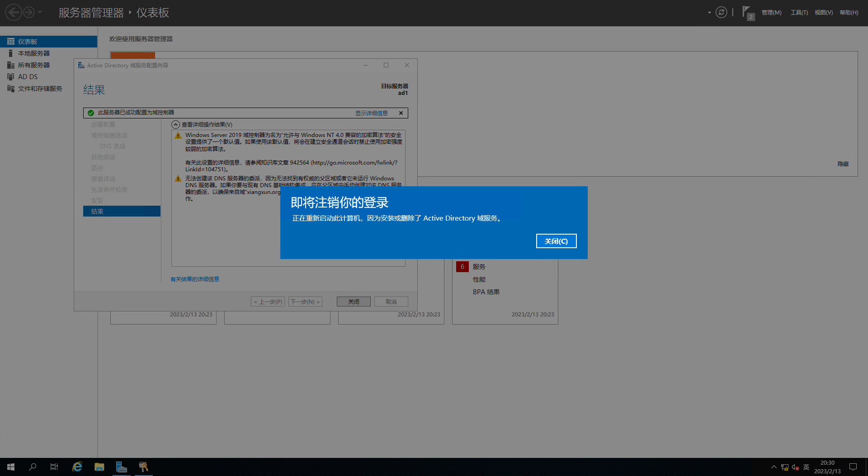The image size is (868, 476).
Task: Open 有关结果的详细信息 link
Action: coord(195,279)
